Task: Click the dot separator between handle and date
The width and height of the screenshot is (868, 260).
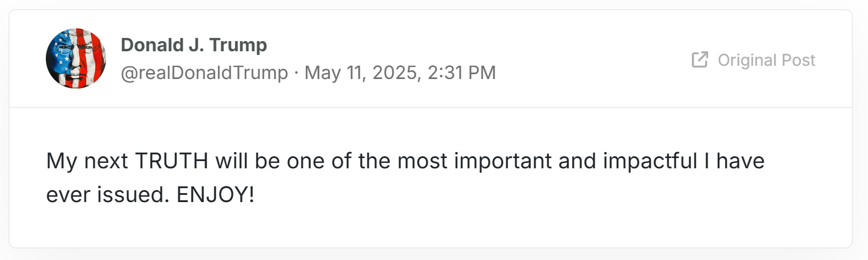Action: click(x=297, y=73)
